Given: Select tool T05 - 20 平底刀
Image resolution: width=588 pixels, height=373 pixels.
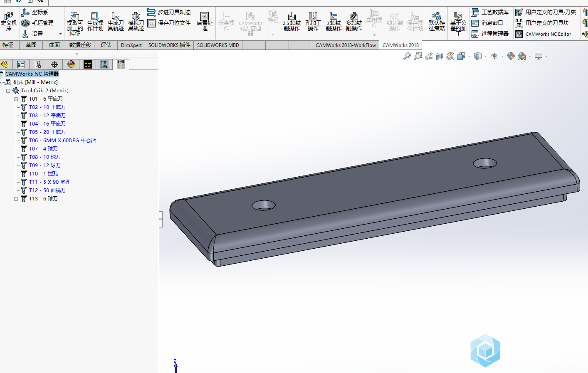Looking at the screenshot, I should click(x=47, y=132).
